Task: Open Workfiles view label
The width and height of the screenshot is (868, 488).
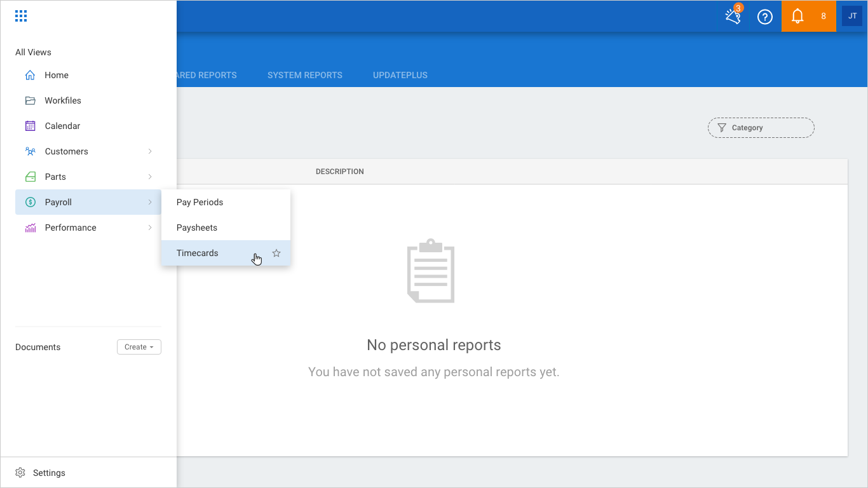Action: pyautogui.click(x=63, y=100)
